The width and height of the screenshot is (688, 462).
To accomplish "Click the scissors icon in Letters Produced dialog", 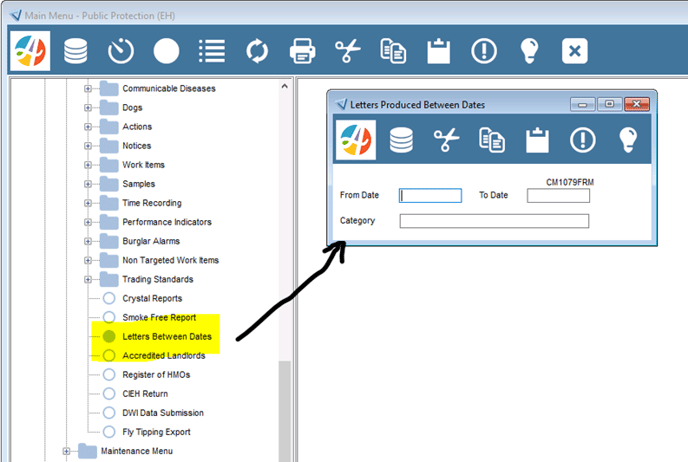I will tap(446, 140).
